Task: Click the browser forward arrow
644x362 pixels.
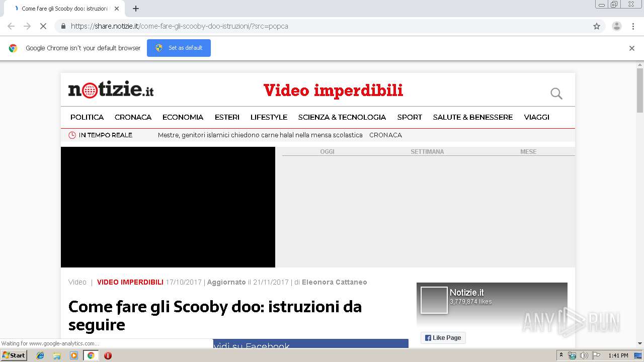Action: click(x=27, y=26)
